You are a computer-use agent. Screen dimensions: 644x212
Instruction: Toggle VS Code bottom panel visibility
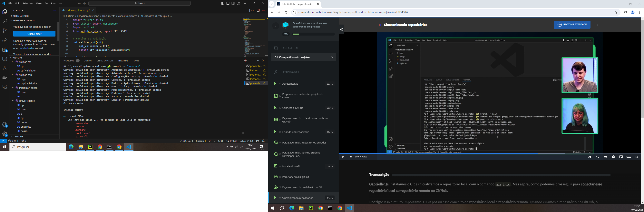coord(228,4)
